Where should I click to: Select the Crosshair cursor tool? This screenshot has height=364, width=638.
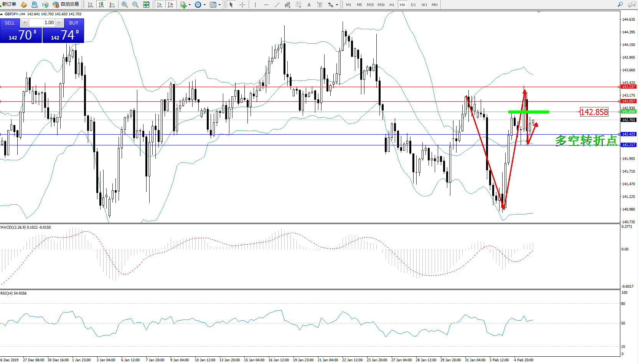242,5
